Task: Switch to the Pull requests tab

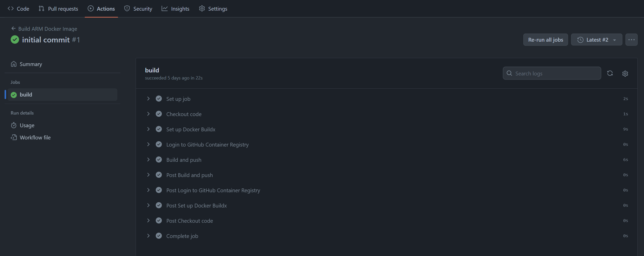Action: pos(58,9)
